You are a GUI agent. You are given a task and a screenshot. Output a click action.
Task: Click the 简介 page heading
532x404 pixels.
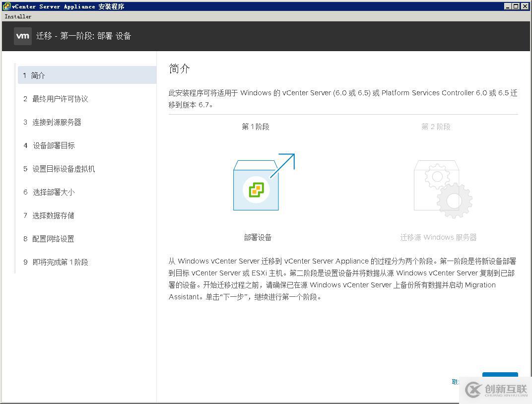pyautogui.click(x=179, y=68)
